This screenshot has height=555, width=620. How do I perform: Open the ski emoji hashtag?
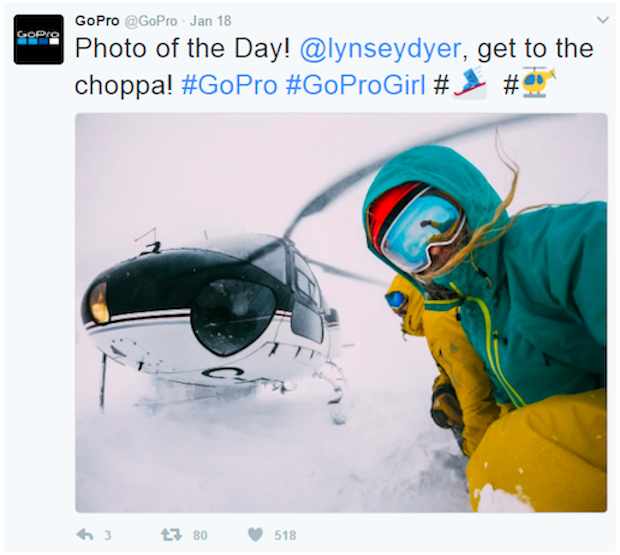(x=461, y=84)
